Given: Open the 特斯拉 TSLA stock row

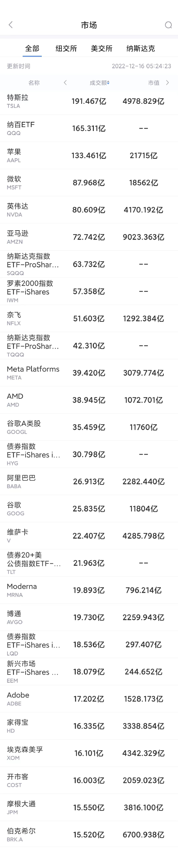Looking at the screenshot, I should [x=89, y=102].
